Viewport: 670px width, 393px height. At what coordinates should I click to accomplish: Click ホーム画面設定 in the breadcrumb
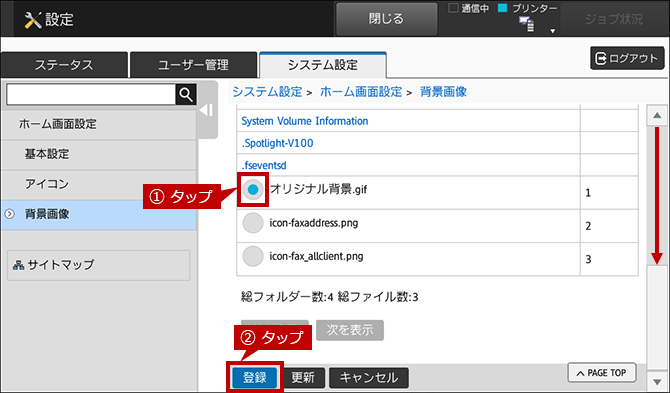[x=361, y=92]
